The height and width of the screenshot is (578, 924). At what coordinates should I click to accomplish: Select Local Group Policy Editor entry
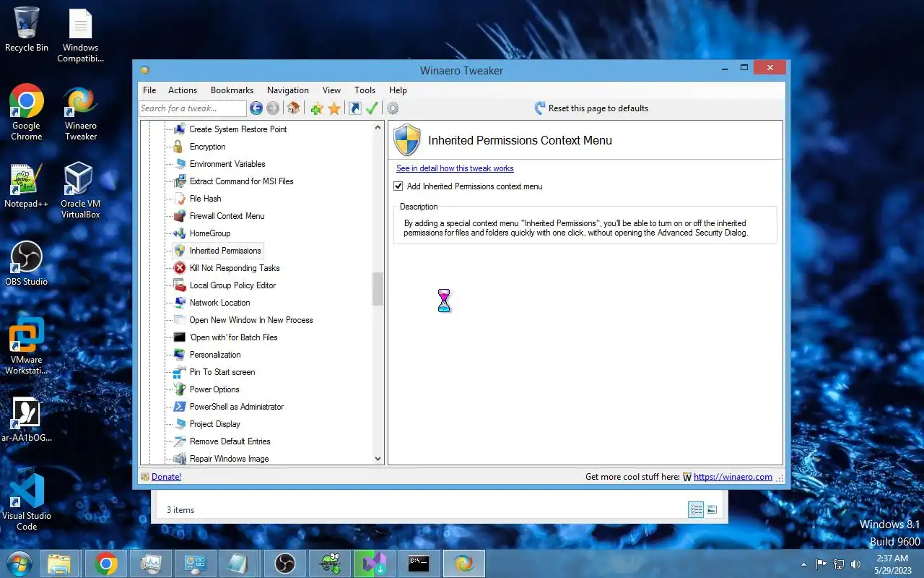[x=232, y=285]
